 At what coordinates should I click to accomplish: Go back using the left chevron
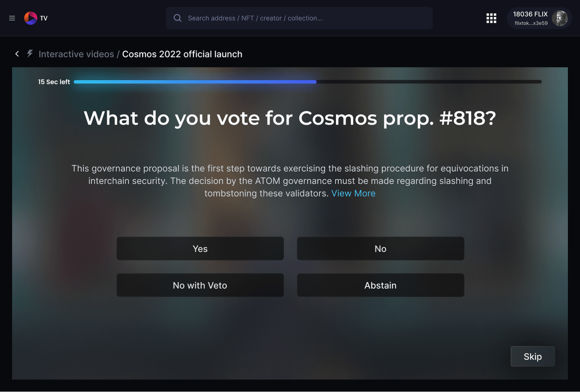(17, 54)
